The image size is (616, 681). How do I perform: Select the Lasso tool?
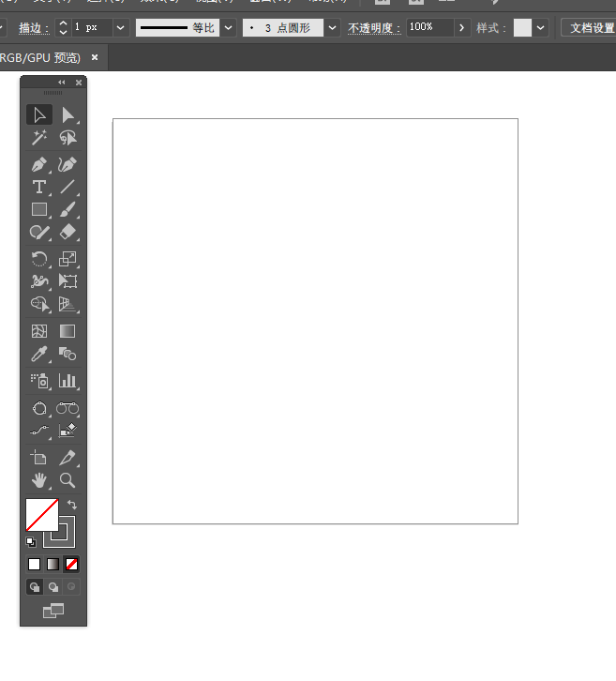(x=68, y=138)
